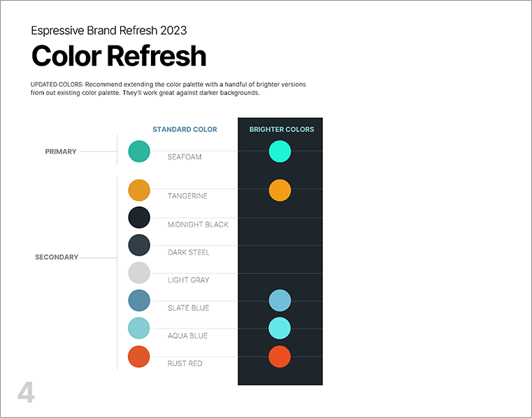Click the brighter Rust Red swatch
Screen dimensions: 532x418
click(x=280, y=356)
